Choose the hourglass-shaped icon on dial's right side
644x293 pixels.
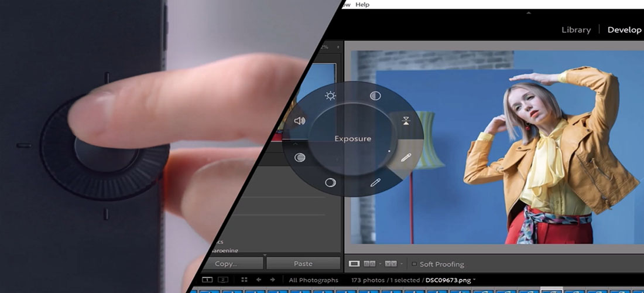tap(406, 121)
